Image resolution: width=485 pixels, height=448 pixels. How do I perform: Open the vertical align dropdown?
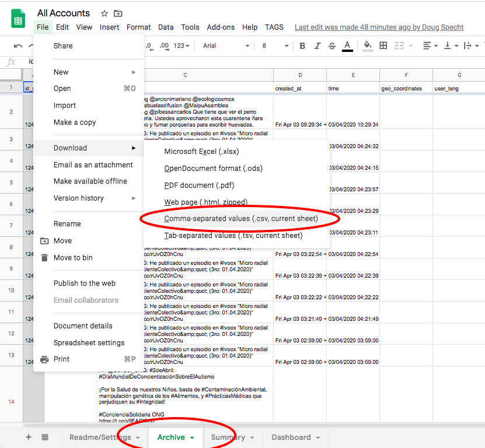tap(451, 45)
